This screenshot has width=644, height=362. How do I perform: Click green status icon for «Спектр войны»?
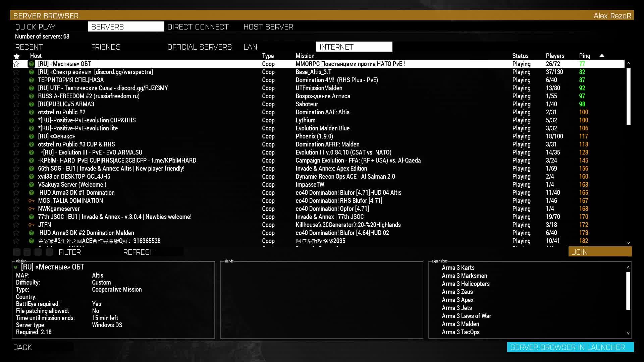(31, 72)
